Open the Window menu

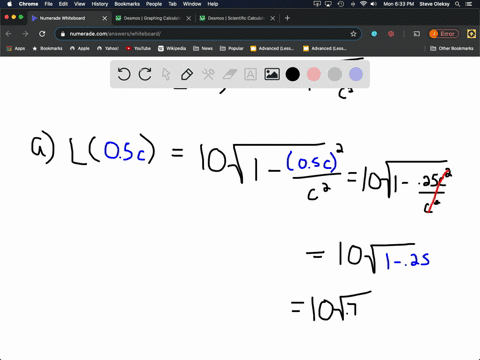pos(192,4)
